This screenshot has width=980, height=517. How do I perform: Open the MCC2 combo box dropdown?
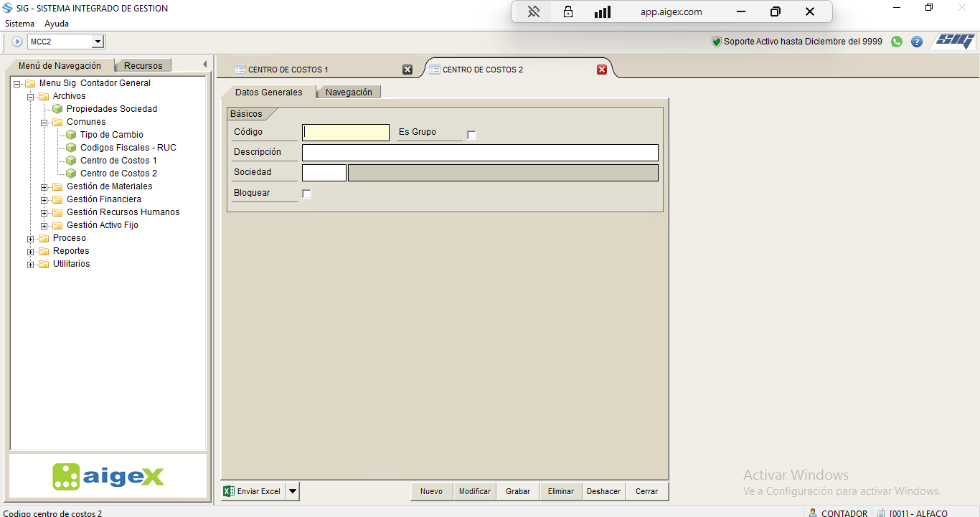(98, 42)
